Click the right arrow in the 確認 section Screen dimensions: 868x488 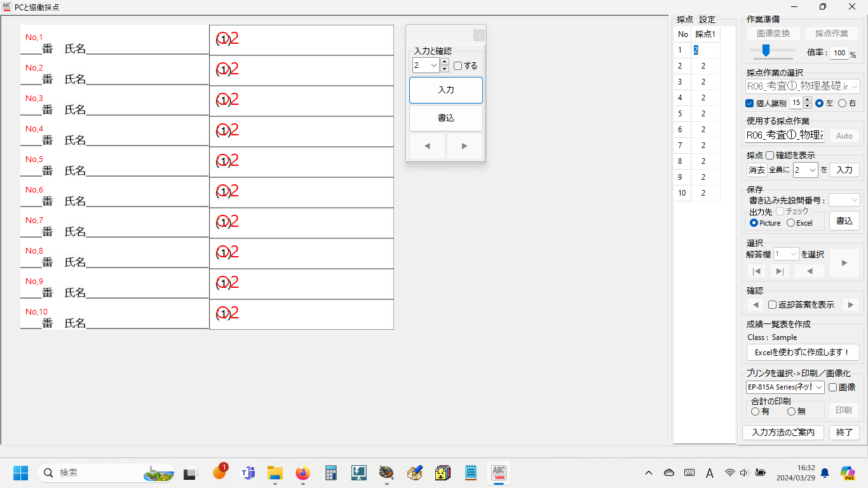click(x=850, y=305)
